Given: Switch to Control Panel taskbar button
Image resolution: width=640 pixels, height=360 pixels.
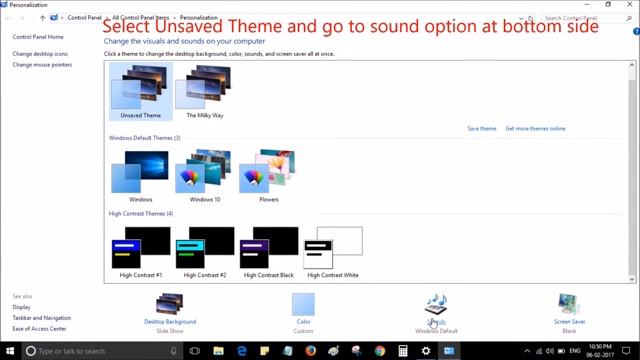Looking at the screenshot, I should point(449,351).
